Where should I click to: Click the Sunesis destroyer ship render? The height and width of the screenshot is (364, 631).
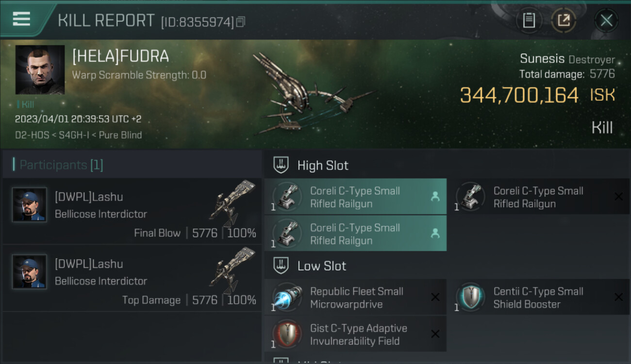click(311, 93)
